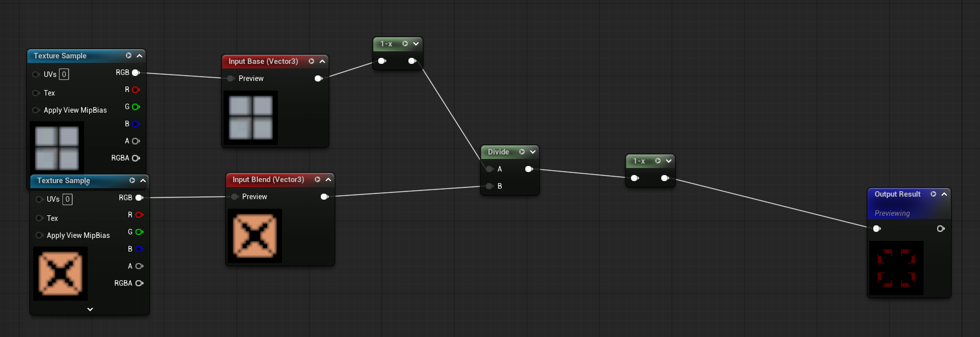Select dark red preview thumbnail in Output Result node
The width and height of the screenshot is (980, 337).
click(x=896, y=268)
